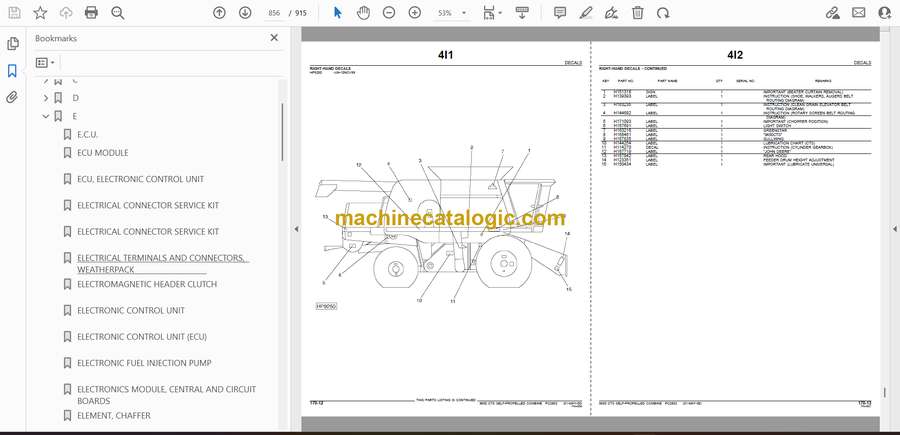Click the Save file icon
Viewport: 900px width, 435px height.
pos(14,13)
